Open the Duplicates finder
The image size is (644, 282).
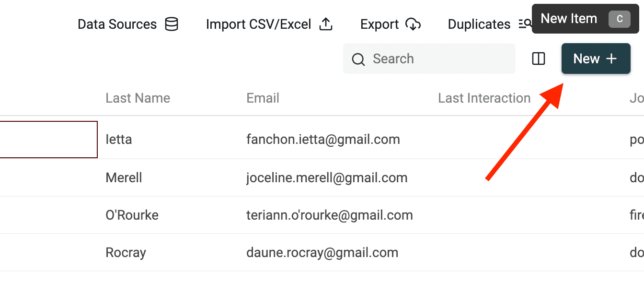point(479,24)
